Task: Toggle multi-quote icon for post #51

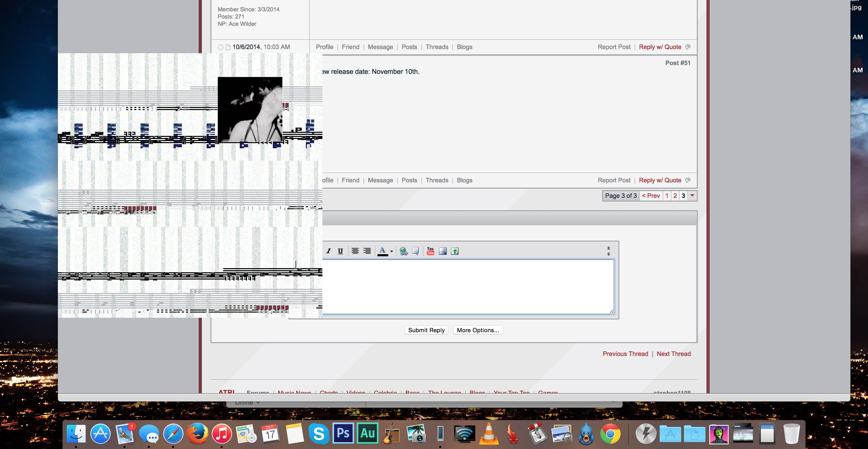Action: 688,180
